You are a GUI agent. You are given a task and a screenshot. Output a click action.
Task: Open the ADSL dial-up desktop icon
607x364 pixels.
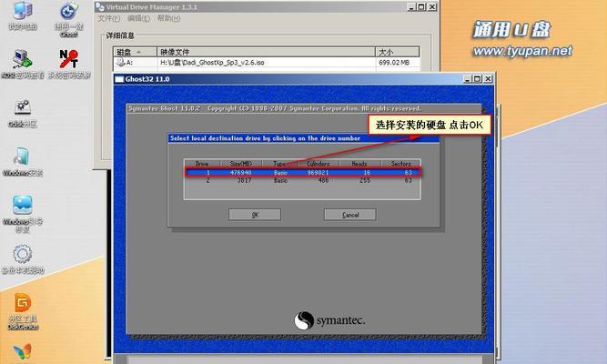[x=22, y=59]
